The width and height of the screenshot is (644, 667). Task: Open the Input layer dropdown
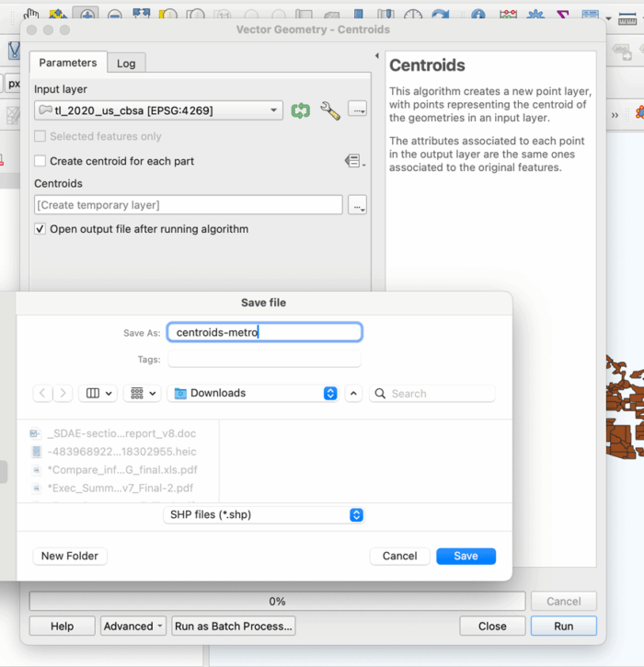pyautogui.click(x=158, y=110)
